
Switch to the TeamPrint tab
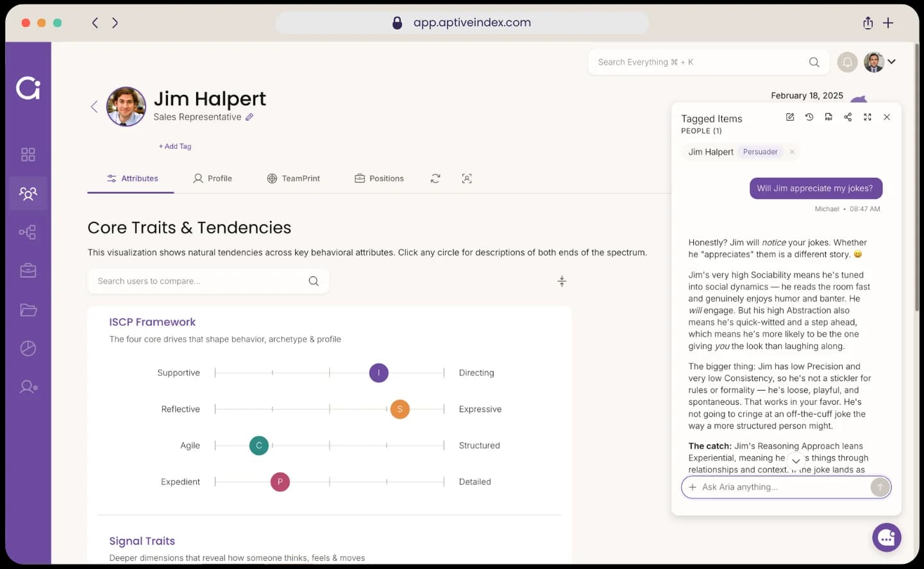pos(293,178)
